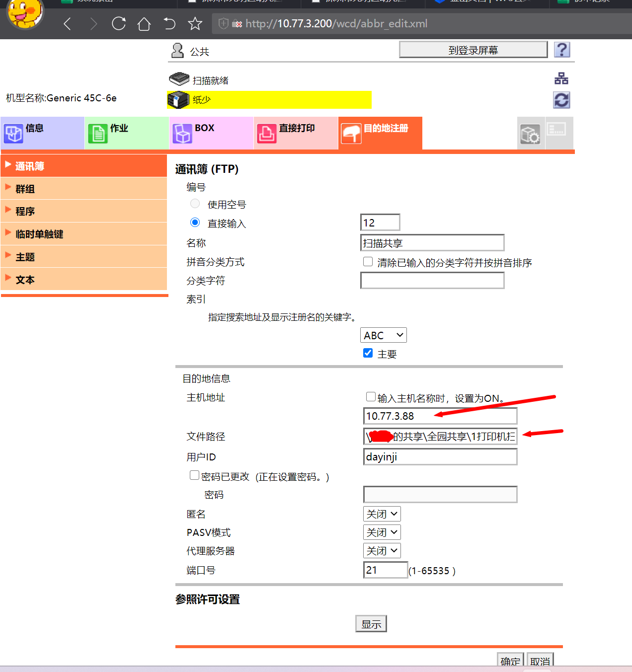The height and width of the screenshot is (672, 632).
Task: Open 文本 in the side menu
Action: coord(83,279)
